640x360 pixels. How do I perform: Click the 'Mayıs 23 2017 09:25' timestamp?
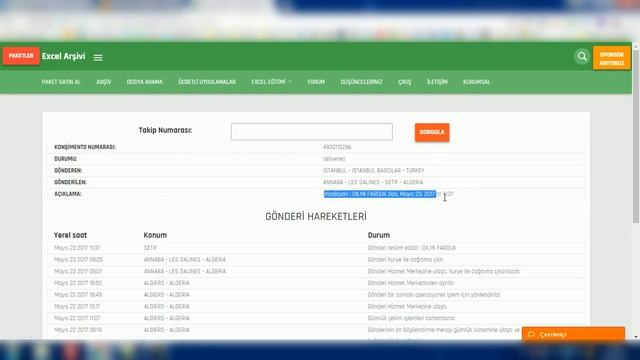[78, 260]
